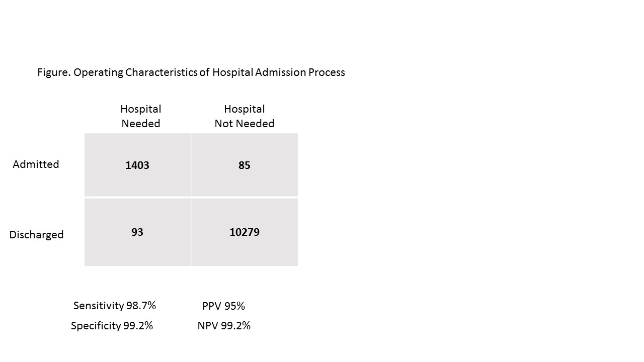Click the word "Needed" under first "Hospital" header
Image resolution: width=644 pixels, height=362 pixels.
141,124
